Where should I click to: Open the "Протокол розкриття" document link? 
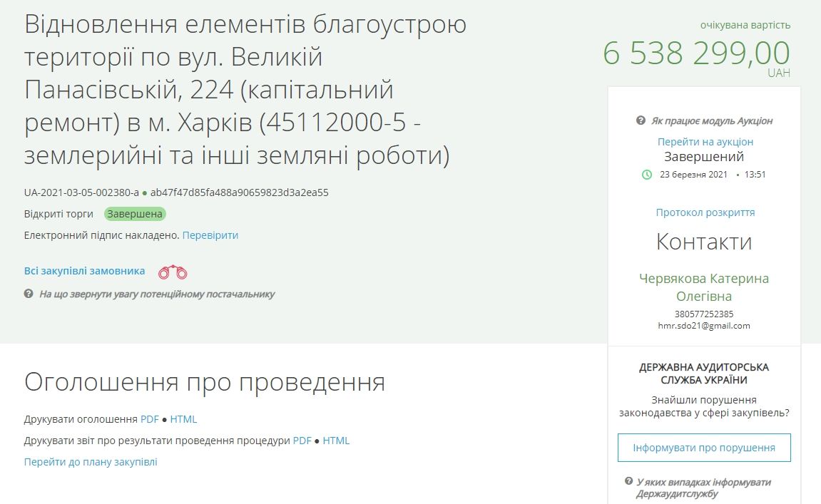coord(705,212)
